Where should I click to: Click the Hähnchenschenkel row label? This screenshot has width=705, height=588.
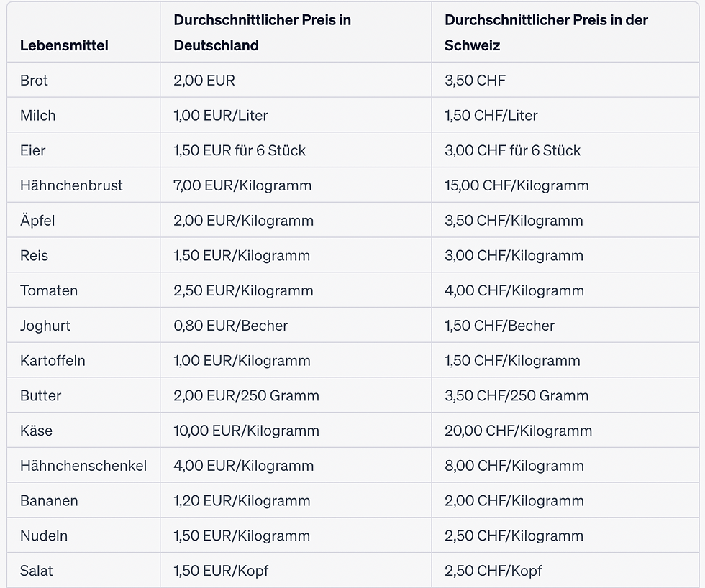pos(83,466)
